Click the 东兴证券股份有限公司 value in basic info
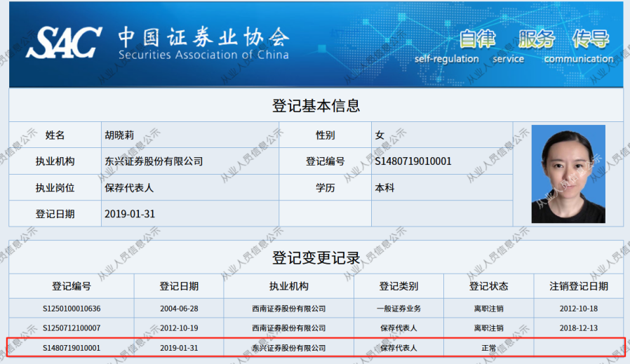 [x=154, y=161]
